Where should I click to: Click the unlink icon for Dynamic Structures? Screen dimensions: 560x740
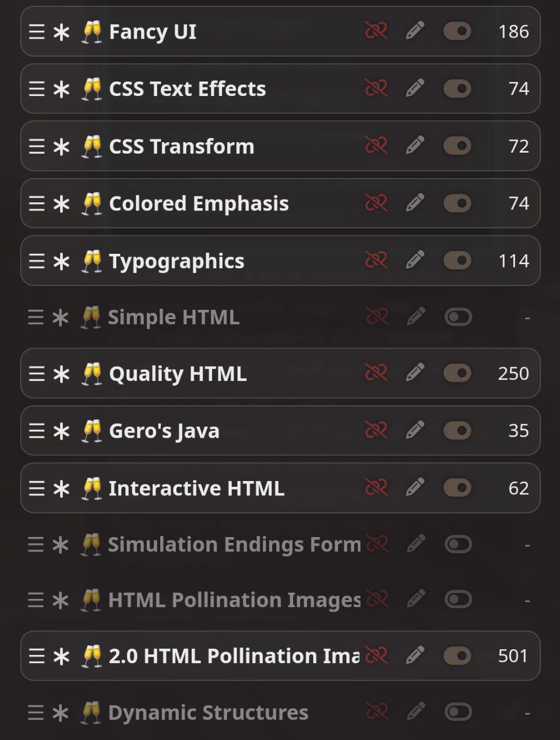point(377,712)
